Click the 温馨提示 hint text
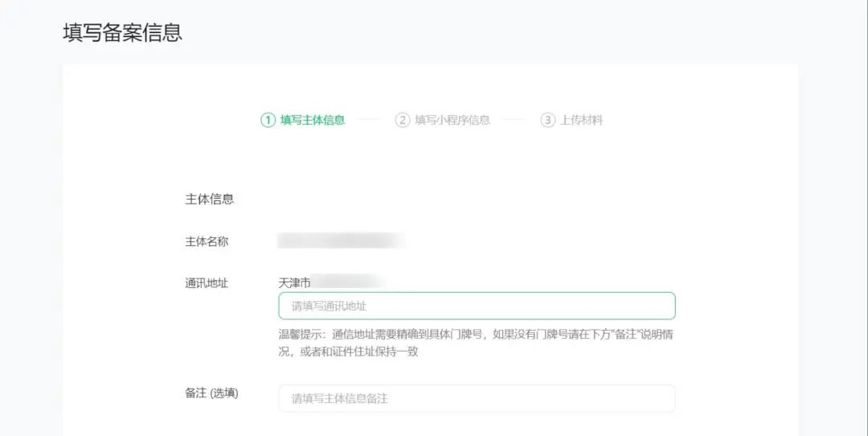 (x=476, y=343)
